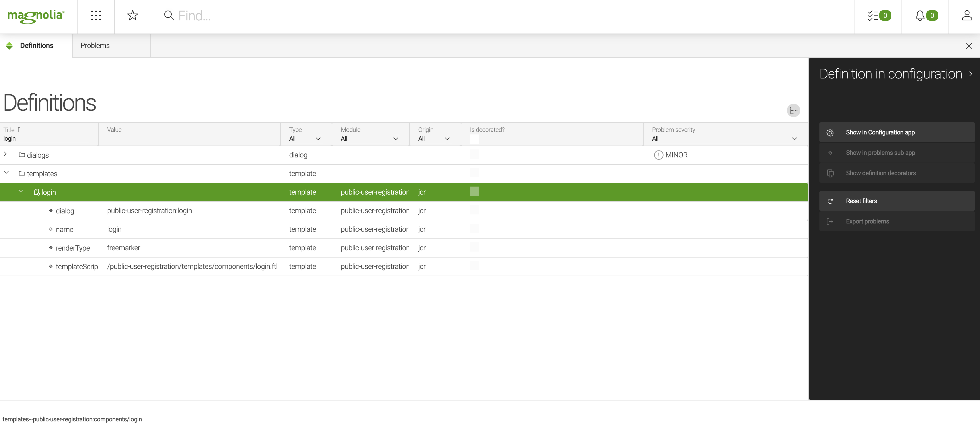The image size is (980, 433).
Task: Click the Magnolia logo
Action: pos(35,16)
